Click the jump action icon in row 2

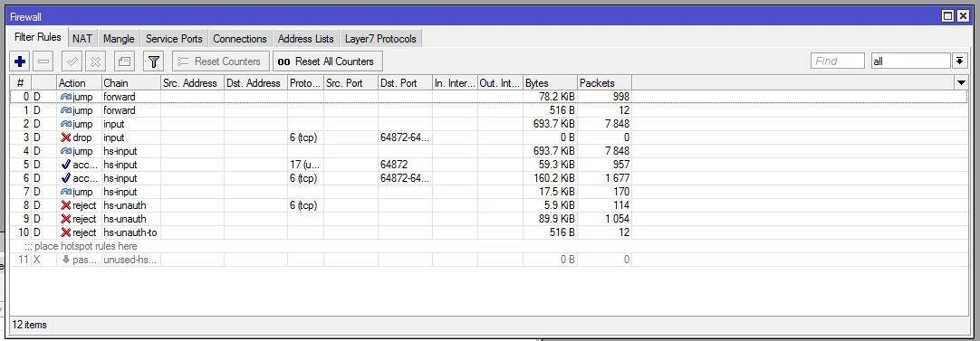(x=65, y=124)
